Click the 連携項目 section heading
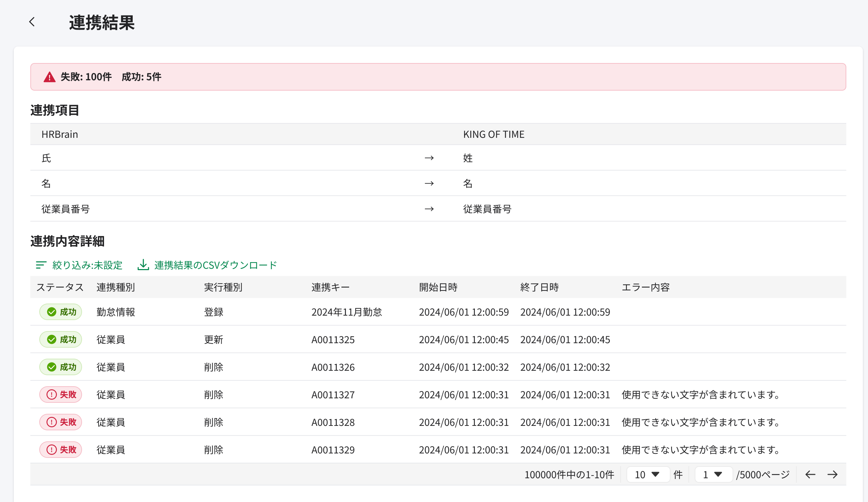The width and height of the screenshot is (868, 502). click(x=55, y=110)
